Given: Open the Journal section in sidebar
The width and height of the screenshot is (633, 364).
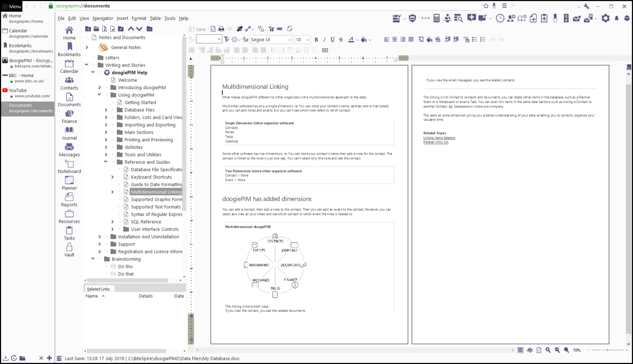Looking at the screenshot, I should pos(69,133).
